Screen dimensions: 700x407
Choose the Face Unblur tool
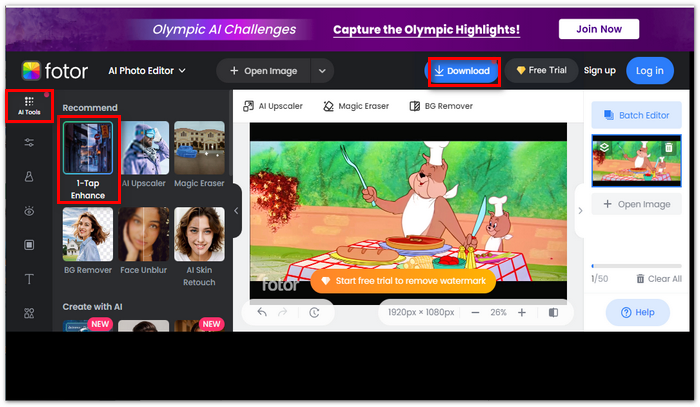coord(144,241)
